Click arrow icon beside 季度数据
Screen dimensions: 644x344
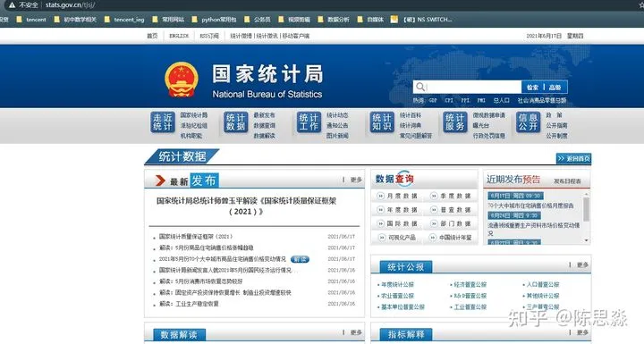[434, 196]
